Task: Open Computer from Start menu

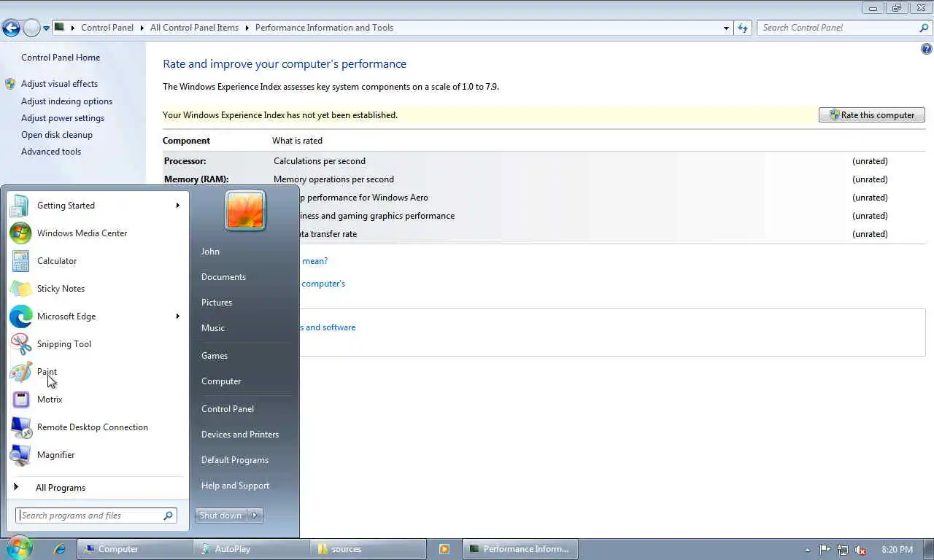Action: pyautogui.click(x=221, y=381)
